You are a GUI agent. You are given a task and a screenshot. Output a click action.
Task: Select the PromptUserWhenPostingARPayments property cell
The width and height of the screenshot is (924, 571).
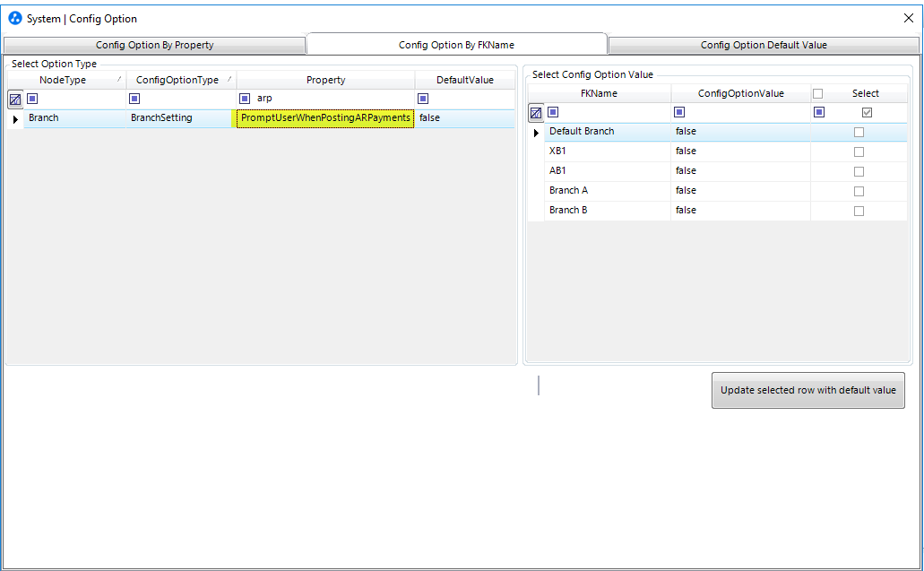325,117
